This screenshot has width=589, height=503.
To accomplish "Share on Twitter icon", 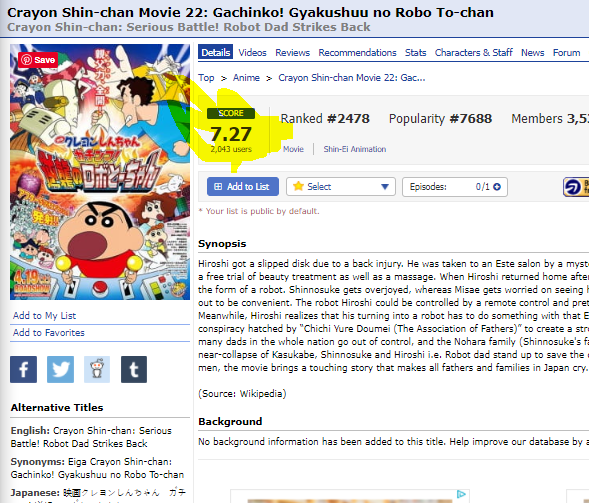I will coord(60,369).
